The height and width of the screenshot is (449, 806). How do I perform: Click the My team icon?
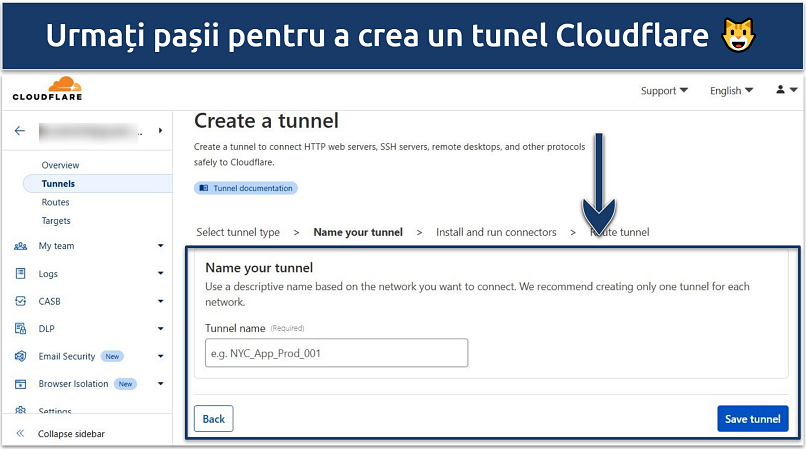[21, 246]
